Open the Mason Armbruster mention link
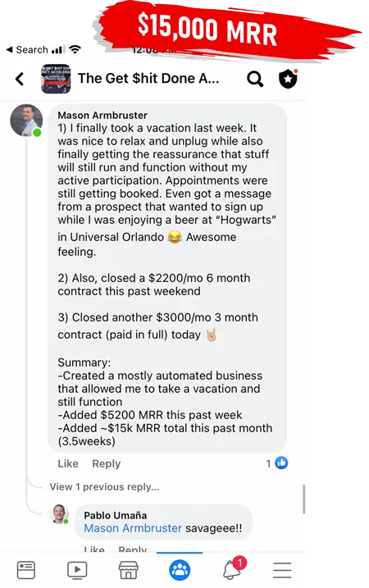This screenshot has width=369, height=588. click(x=133, y=528)
